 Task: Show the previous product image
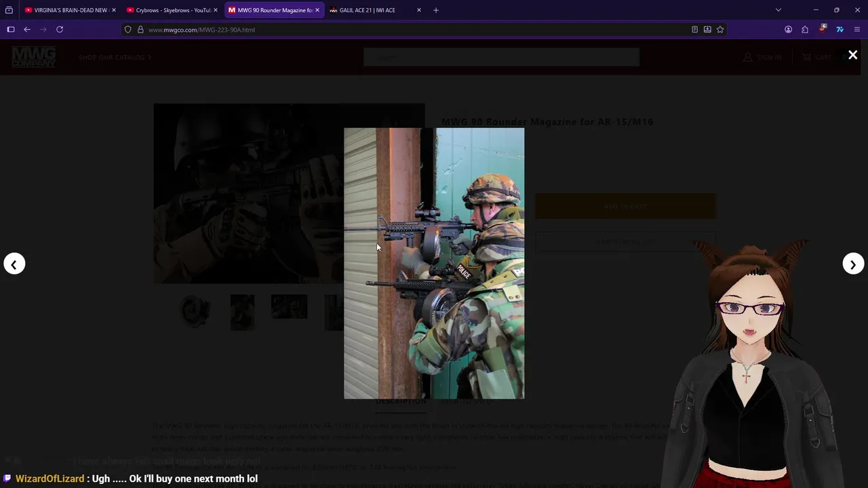tap(14, 264)
